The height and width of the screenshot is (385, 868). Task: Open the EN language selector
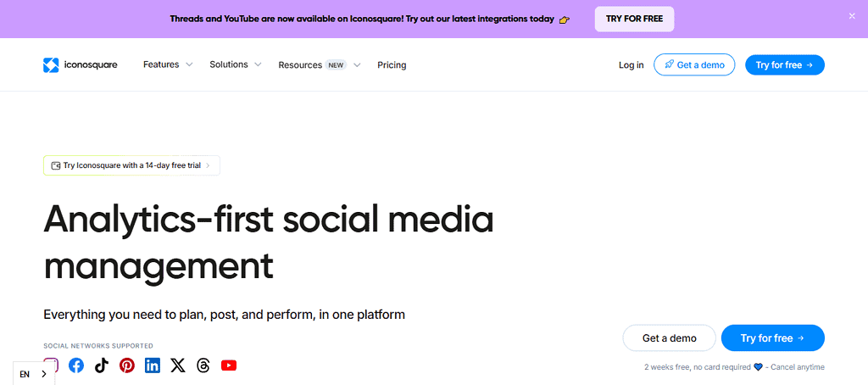[33, 374]
